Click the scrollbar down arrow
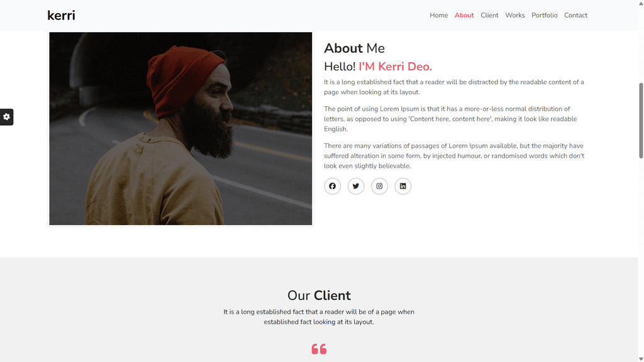Viewport: 644px width, 362px height. point(641,359)
